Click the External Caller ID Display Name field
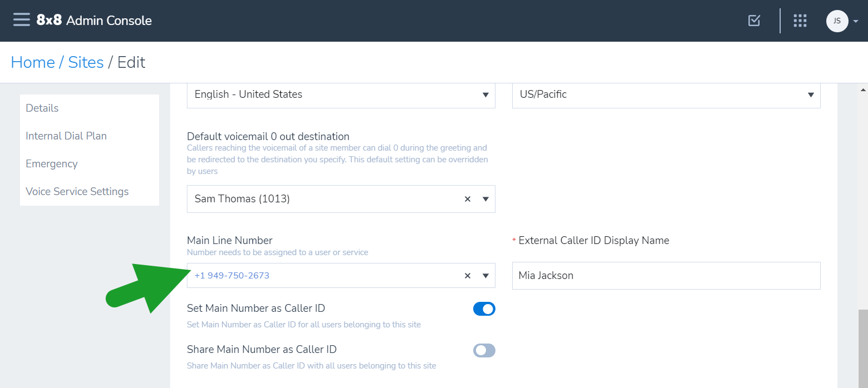This screenshot has height=388, width=868. point(666,276)
